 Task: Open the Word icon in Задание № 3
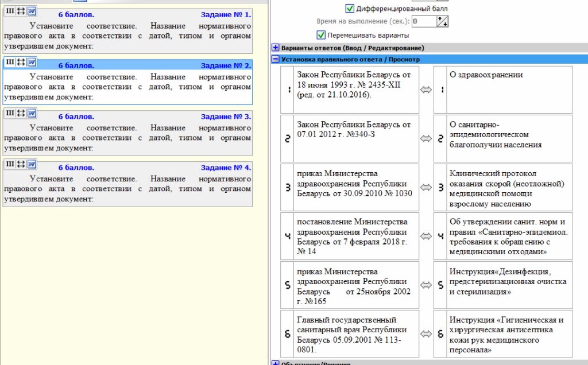32,113
